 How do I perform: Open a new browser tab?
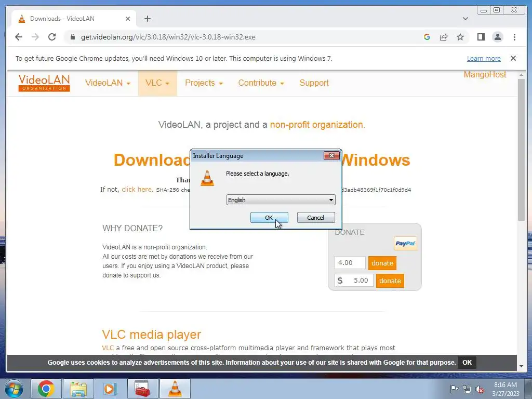tap(147, 19)
